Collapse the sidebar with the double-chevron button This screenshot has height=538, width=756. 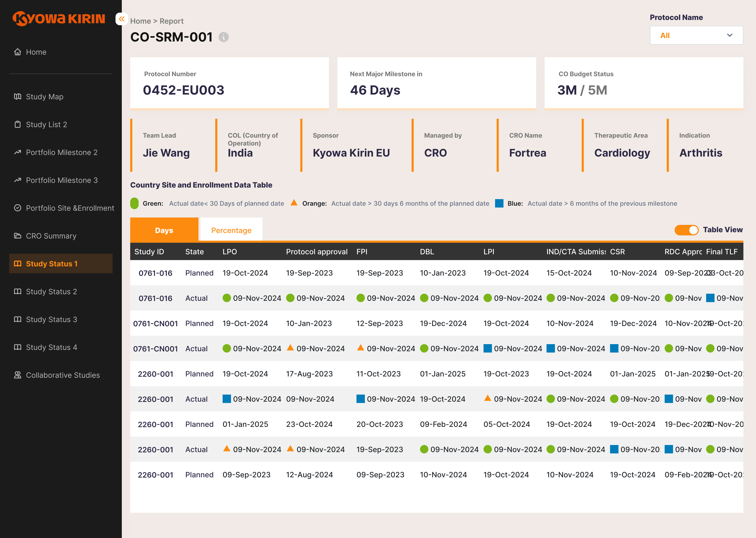tap(122, 19)
